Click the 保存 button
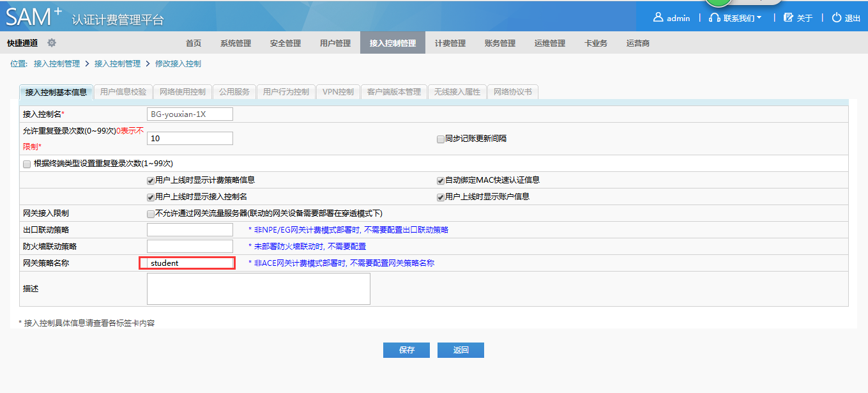The image size is (868, 393). point(406,350)
